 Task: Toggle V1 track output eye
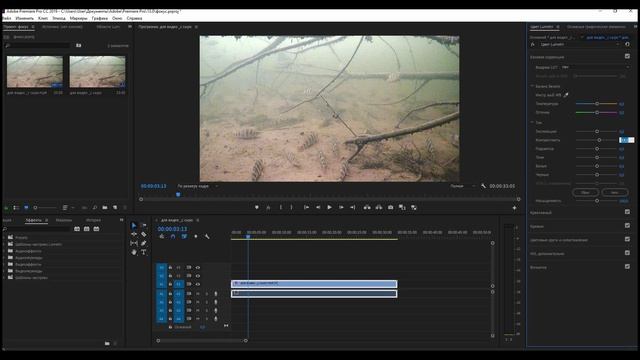pyautogui.click(x=198, y=284)
